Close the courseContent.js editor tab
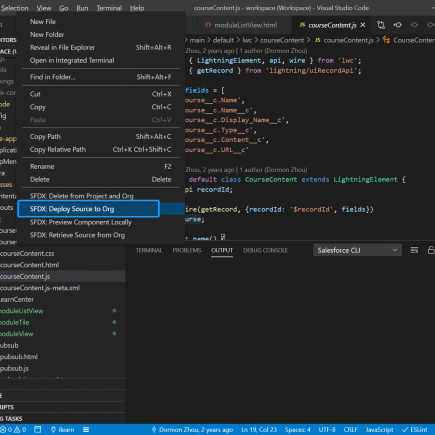Screen dimensions: 435x435 coord(363,25)
